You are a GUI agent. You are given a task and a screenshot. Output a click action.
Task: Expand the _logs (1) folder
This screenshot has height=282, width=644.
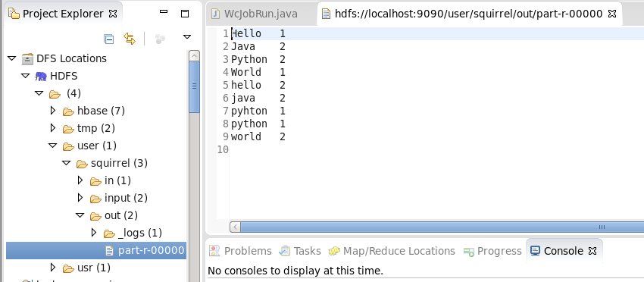click(94, 233)
